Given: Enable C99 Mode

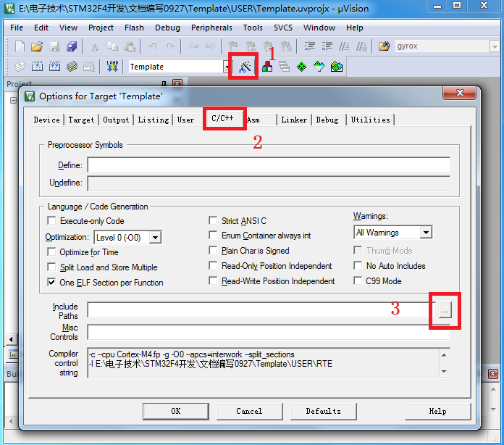Looking at the screenshot, I should (x=358, y=281).
